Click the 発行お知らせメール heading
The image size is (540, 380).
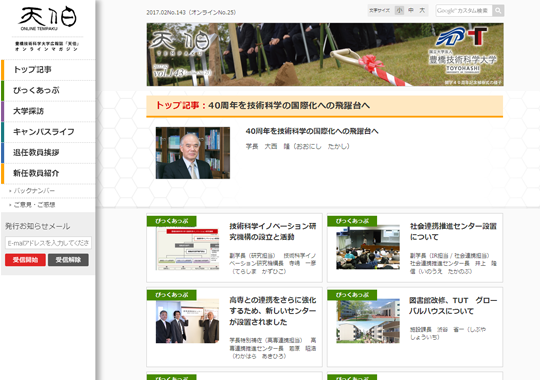(38, 226)
